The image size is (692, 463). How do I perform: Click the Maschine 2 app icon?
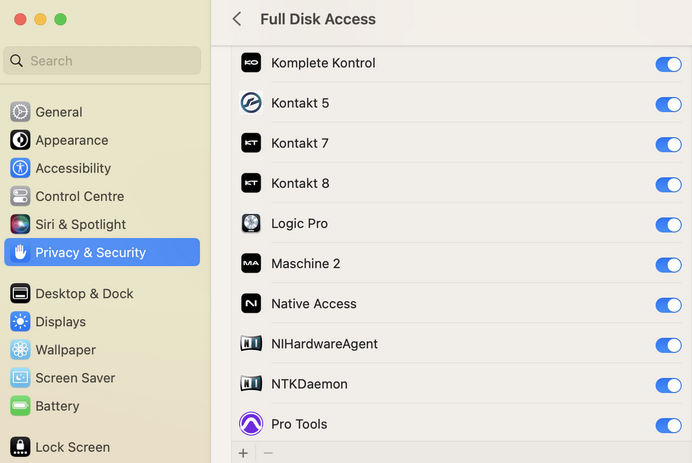(x=251, y=263)
